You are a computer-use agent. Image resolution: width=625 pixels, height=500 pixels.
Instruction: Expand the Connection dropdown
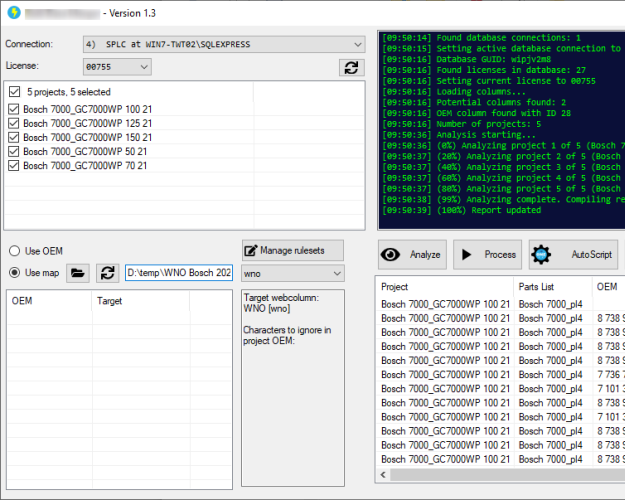tap(222, 44)
